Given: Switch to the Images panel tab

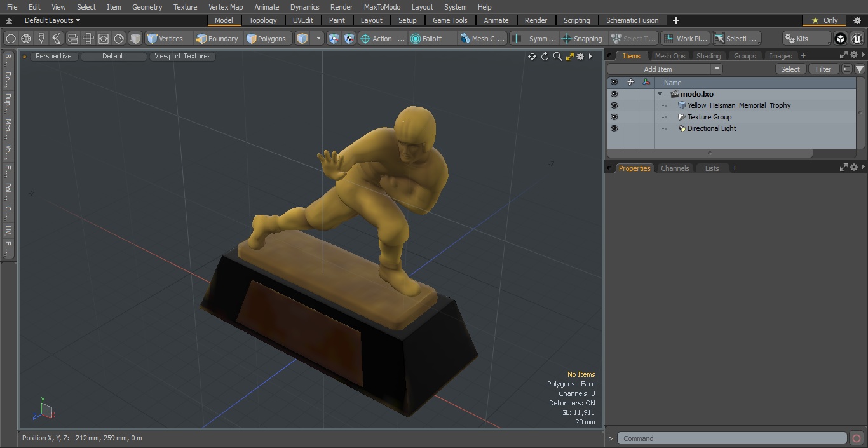Looking at the screenshot, I should (x=780, y=56).
